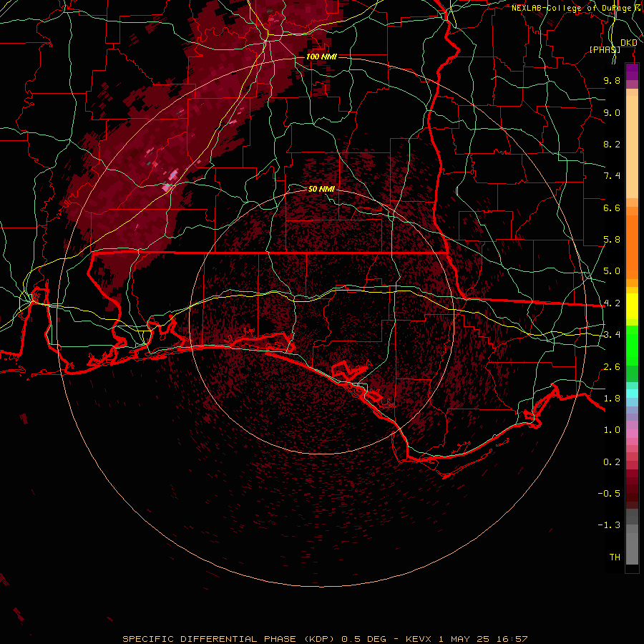Pick the bright green segment of the color bar

coord(632,345)
